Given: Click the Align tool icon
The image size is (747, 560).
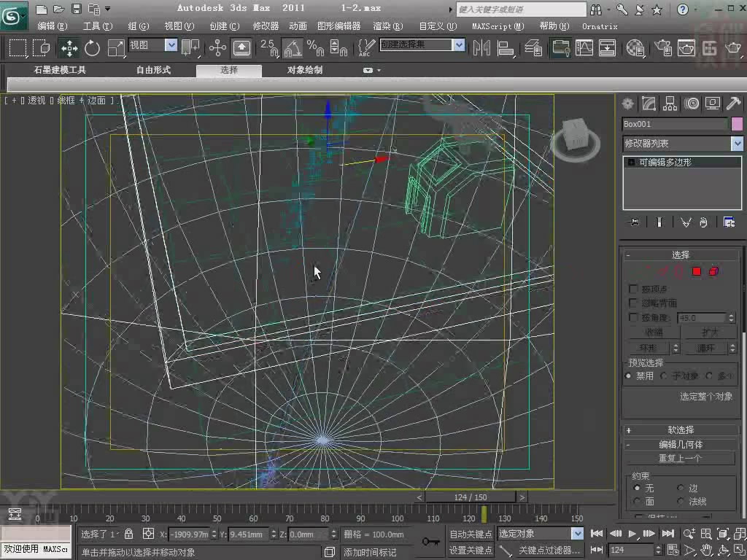Looking at the screenshot, I should (x=505, y=48).
